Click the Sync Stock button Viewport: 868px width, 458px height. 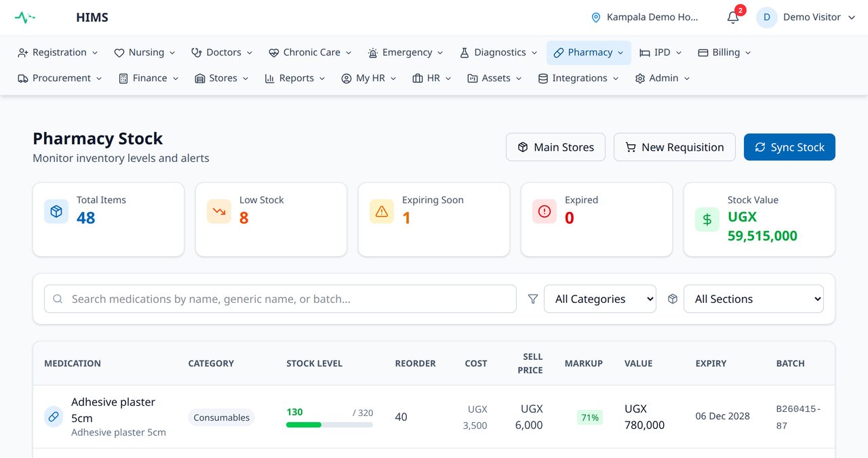pos(789,147)
